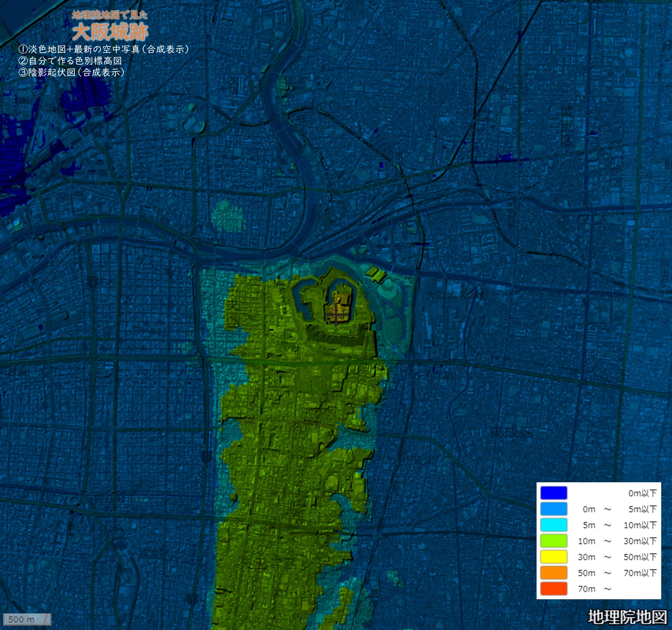This screenshot has height=630, width=672.
Task: Click the '30m以下' legend text
Action: 640,541
